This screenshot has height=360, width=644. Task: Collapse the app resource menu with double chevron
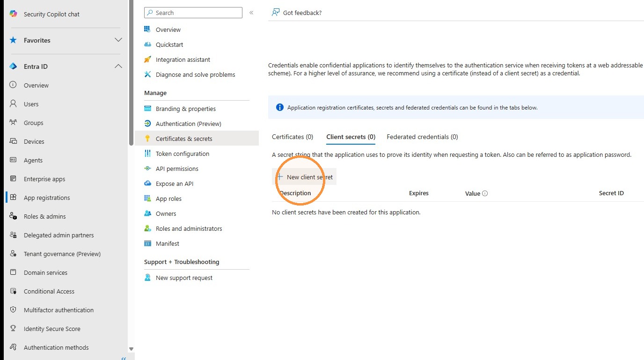tap(251, 13)
